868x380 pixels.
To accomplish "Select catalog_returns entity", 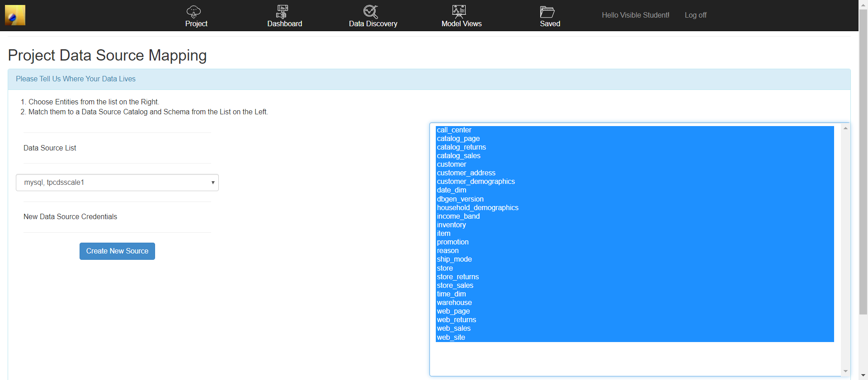I will click(x=635, y=147).
